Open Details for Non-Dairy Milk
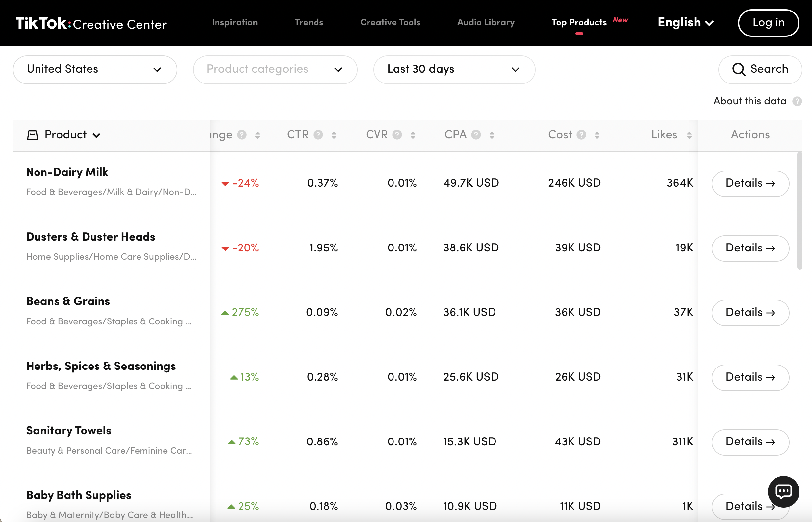 click(750, 183)
